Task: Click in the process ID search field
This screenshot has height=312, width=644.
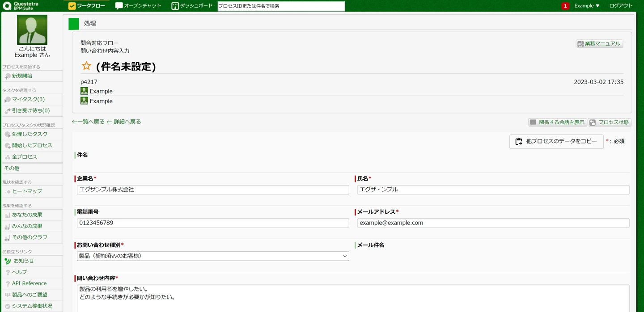Action: 281,6
